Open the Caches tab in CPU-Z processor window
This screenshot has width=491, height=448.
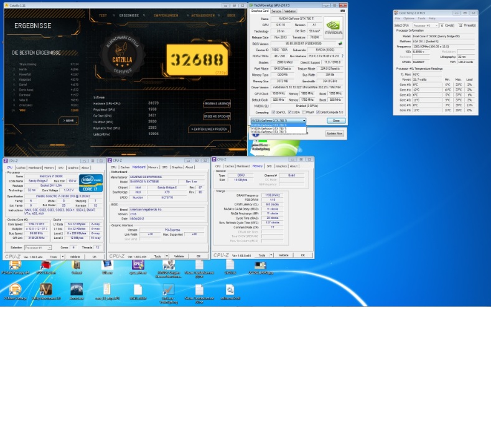(21, 168)
